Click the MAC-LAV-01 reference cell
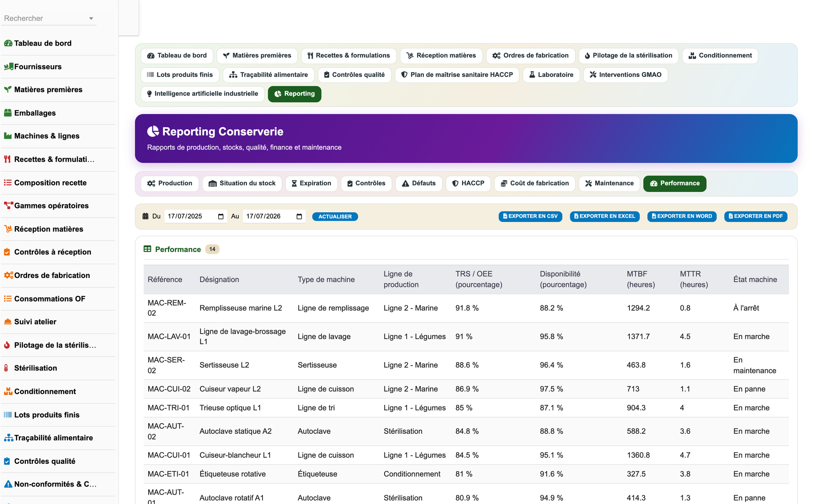Screen dimensions: 815x504 [x=169, y=337]
